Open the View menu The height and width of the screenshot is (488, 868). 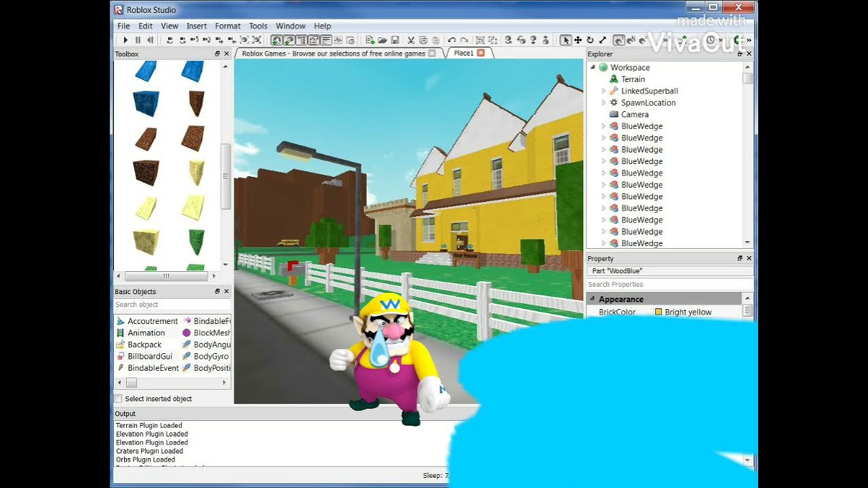[x=170, y=26]
